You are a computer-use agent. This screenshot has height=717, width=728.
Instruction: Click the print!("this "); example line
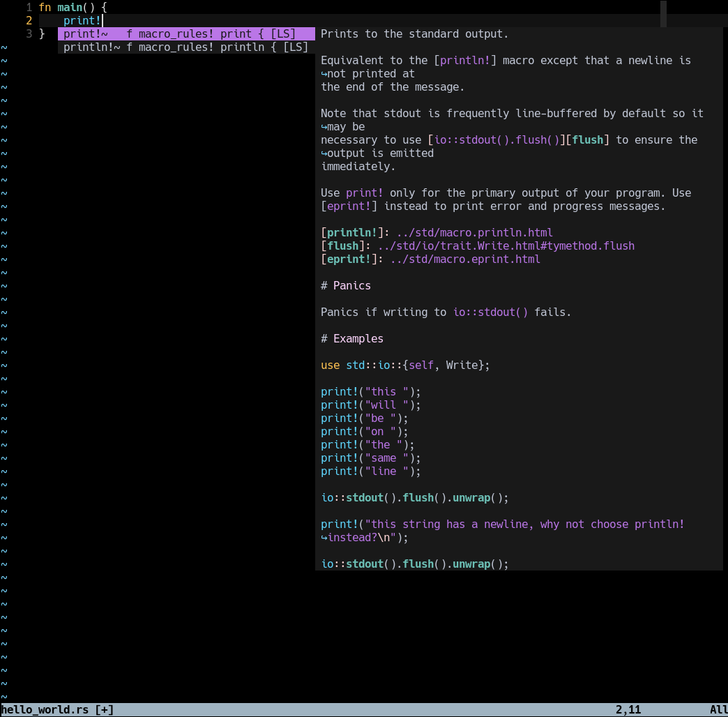click(x=370, y=392)
